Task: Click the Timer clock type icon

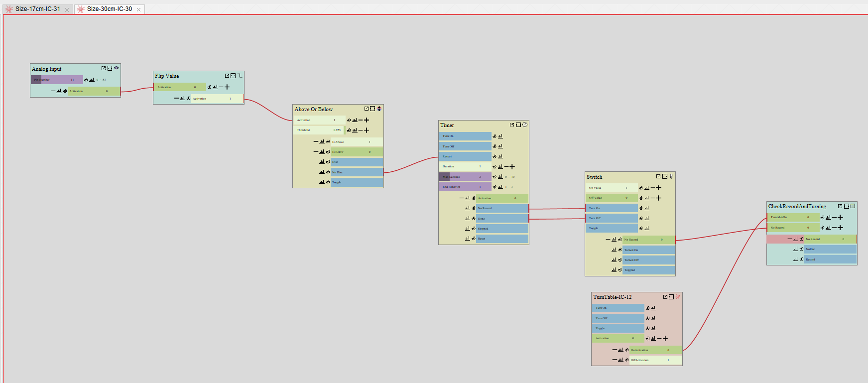Action: 525,125
